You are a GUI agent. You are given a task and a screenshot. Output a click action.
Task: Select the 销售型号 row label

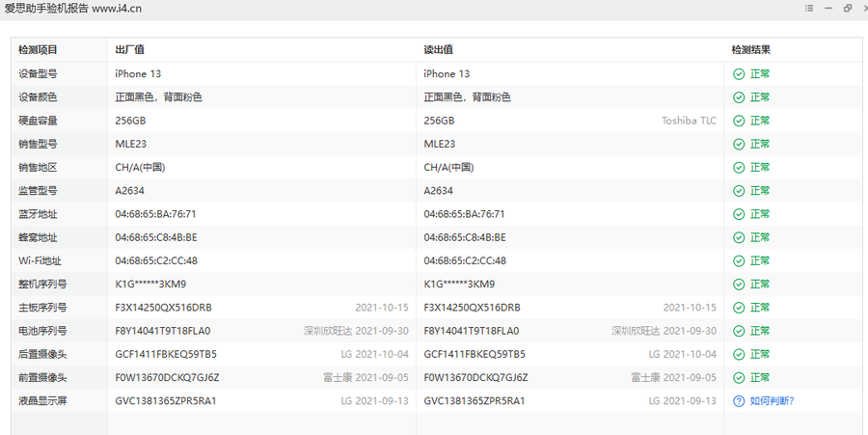(x=38, y=144)
